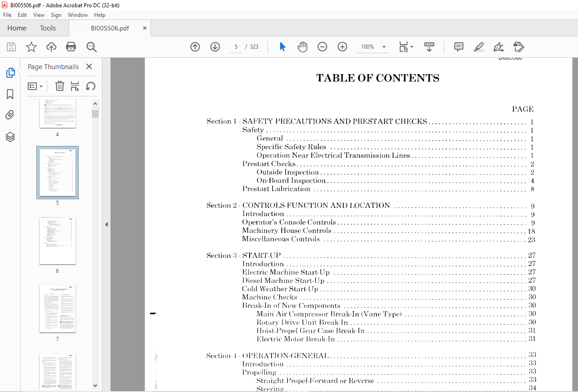Select the page 7 thumbnail
The height and width of the screenshot is (392, 578).
tap(57, 309)
